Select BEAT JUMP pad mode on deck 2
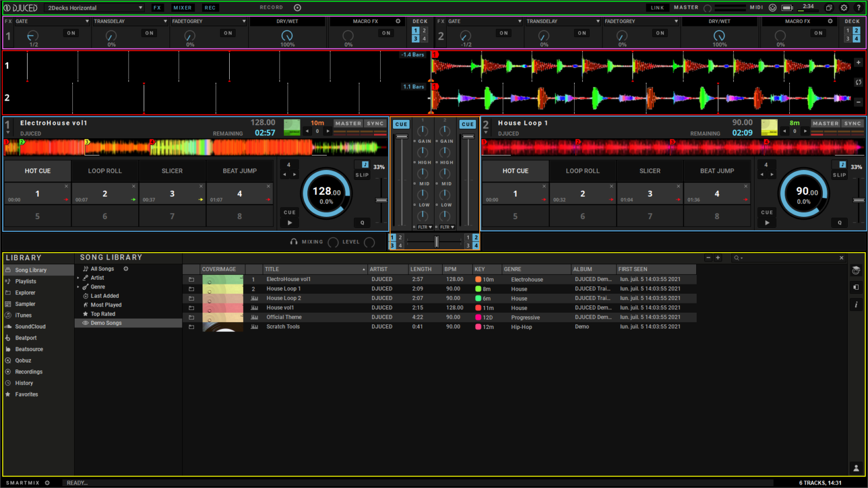868x488 pixels. [717, 171]
